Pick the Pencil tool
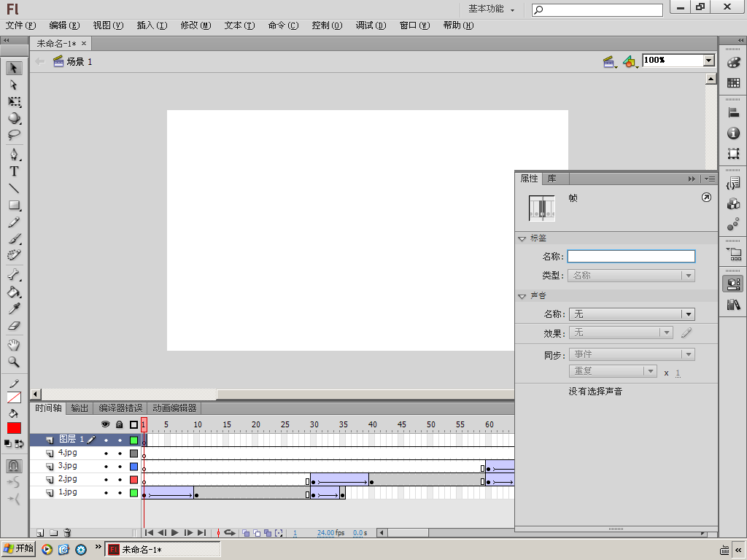Screen dimensions: 747x560 click(14, 222)
